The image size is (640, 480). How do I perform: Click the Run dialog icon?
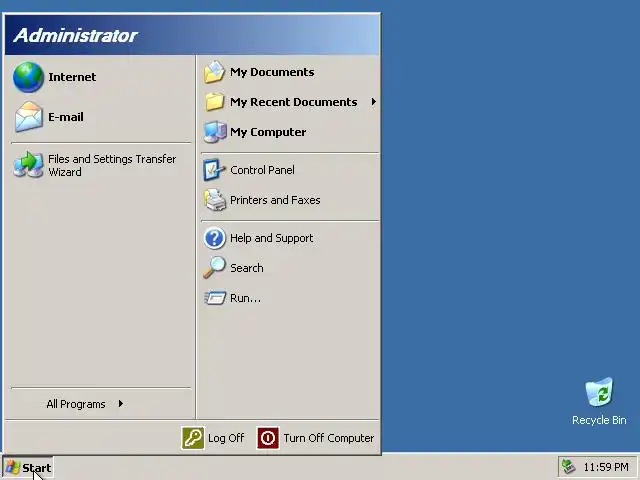(215, 298)
